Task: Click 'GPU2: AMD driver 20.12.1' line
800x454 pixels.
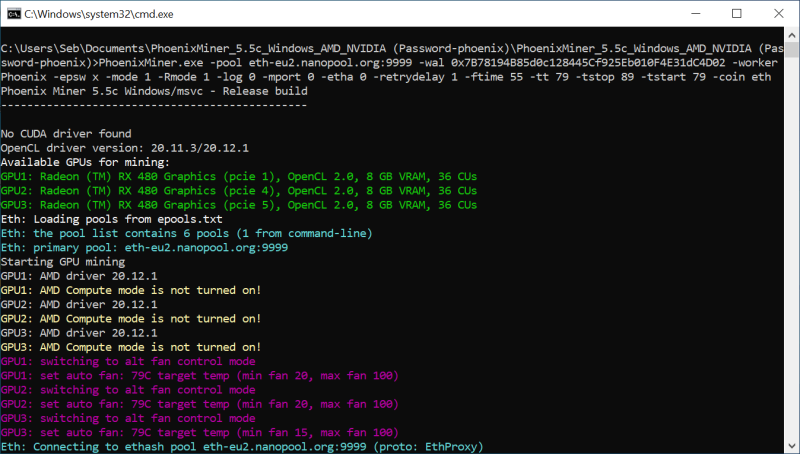Action: pos(79,305)
